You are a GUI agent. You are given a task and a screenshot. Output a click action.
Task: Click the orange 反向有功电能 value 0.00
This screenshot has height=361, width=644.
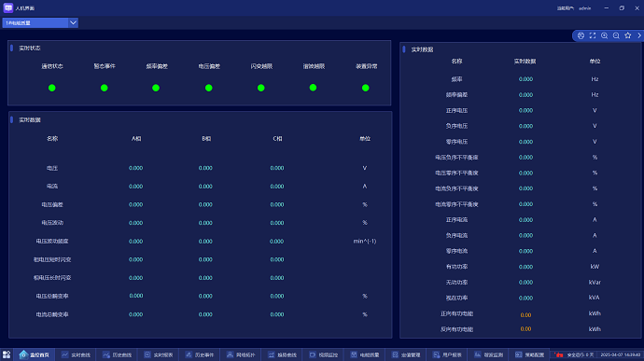pyautogui.click(x=525, y=329)
